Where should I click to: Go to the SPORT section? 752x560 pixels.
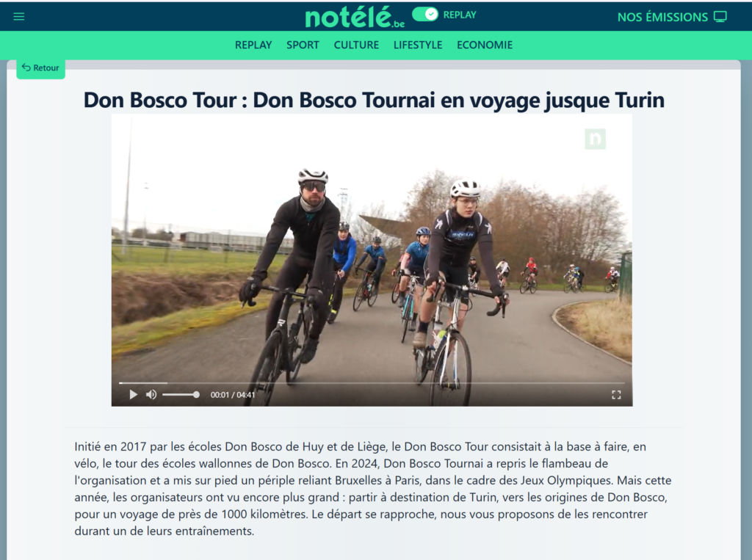click(303, 45)
